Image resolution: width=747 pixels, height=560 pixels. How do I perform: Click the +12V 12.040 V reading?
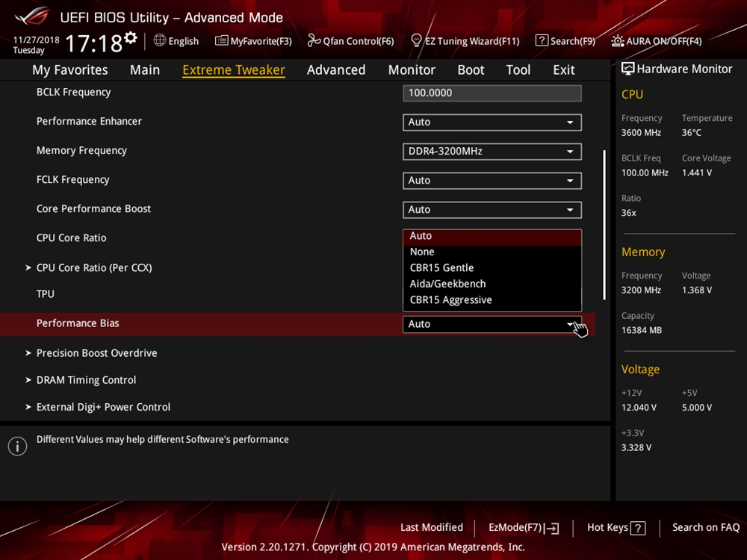(639, 408)
